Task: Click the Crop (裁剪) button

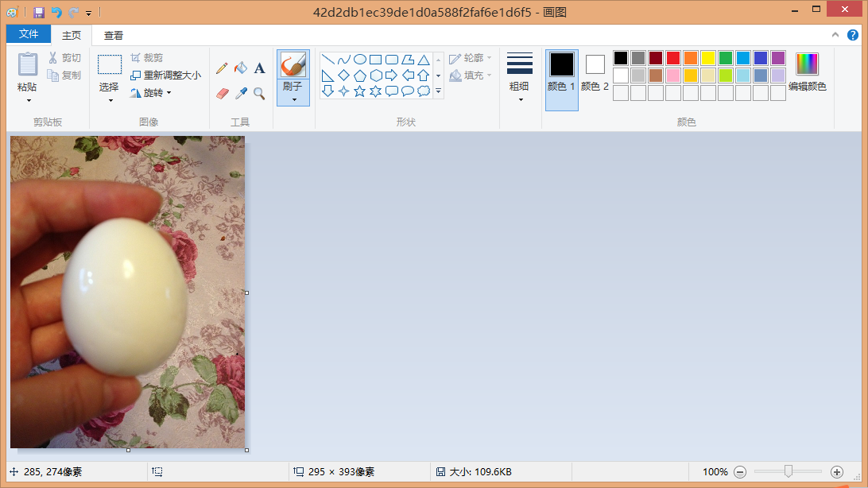Action: 147,57
